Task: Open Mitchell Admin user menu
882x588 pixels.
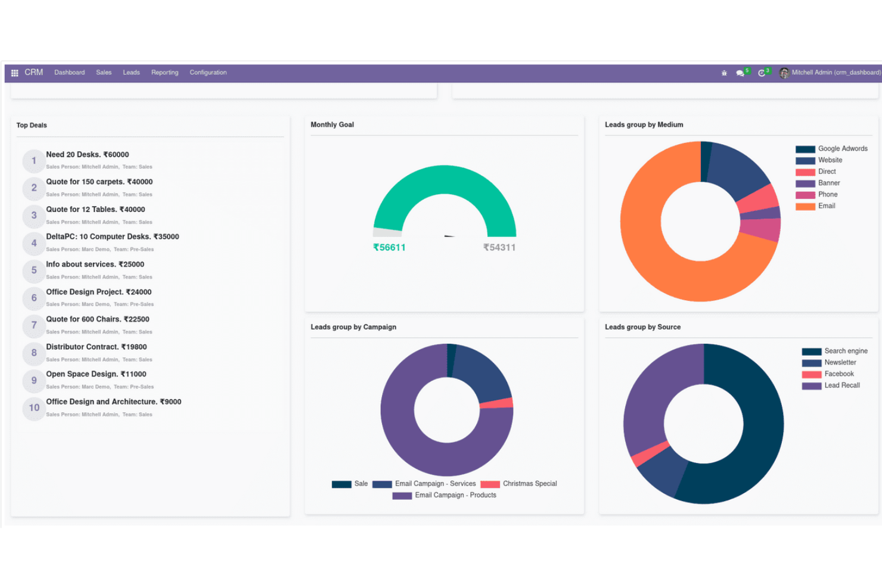Action: click(830, 73)
